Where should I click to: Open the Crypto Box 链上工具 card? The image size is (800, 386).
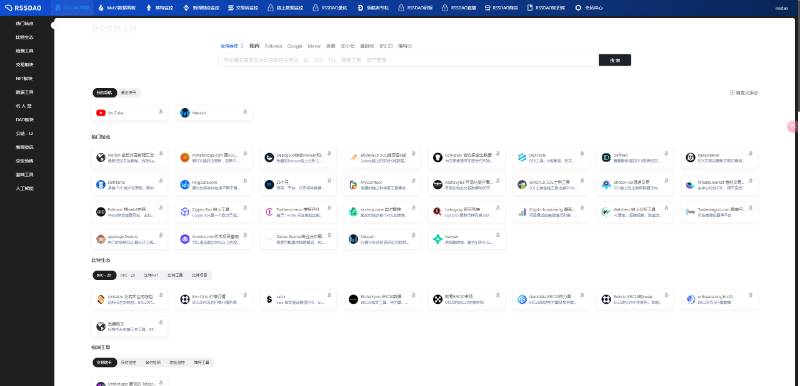click(x=214, y=212)
